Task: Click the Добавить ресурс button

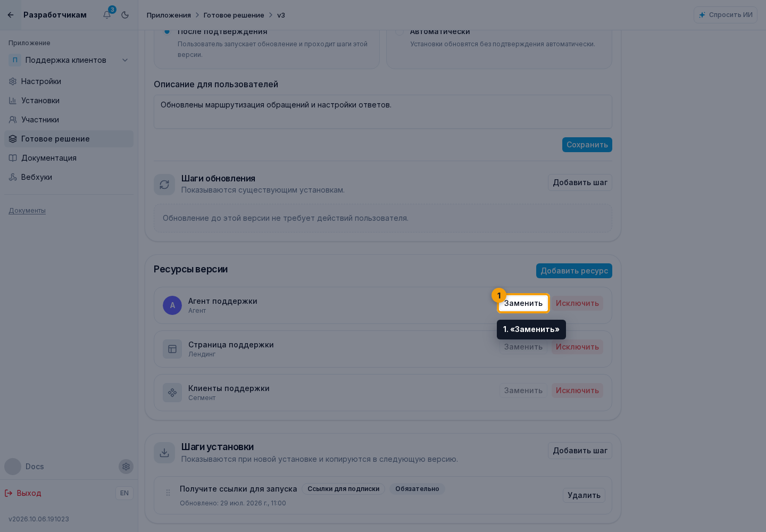Action: tap(574, 271)
